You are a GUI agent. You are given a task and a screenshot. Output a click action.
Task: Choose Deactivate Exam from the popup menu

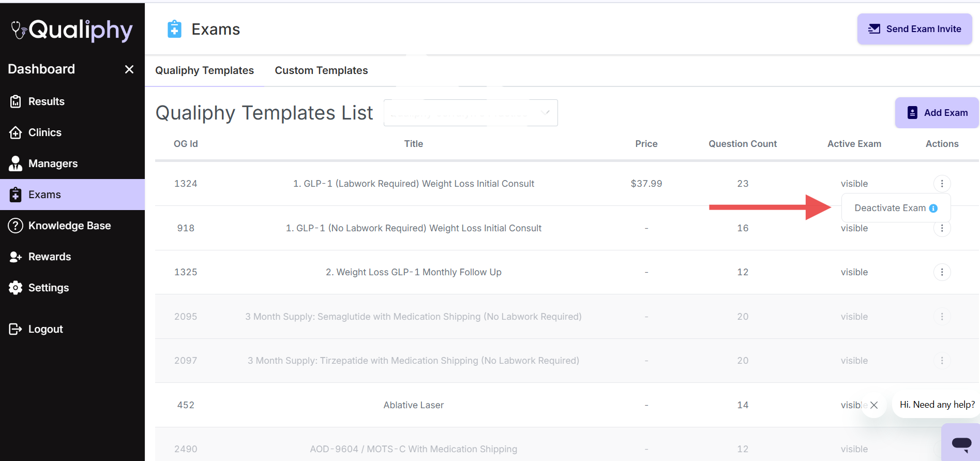click(x=896, y=208)
